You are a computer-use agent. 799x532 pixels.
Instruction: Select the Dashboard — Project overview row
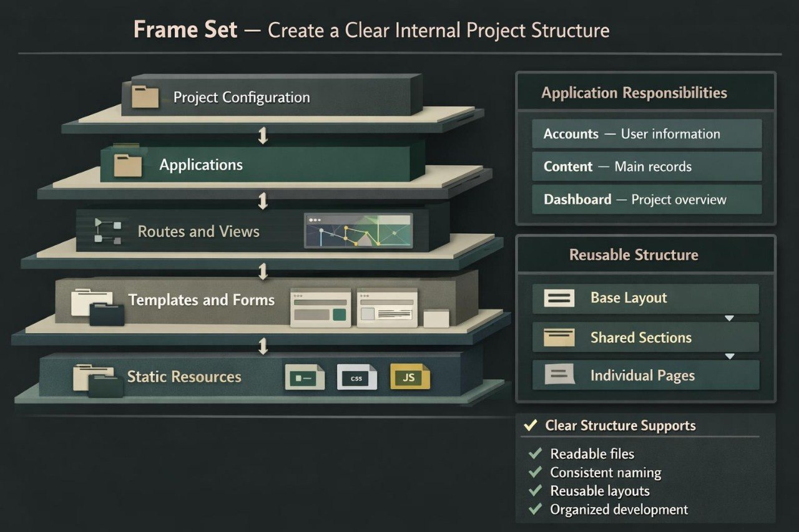pyautogui.click(x=647, y=200)
